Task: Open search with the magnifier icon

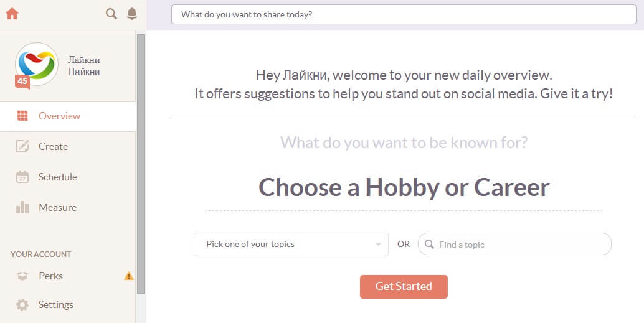Action: (x=111, y=14)
